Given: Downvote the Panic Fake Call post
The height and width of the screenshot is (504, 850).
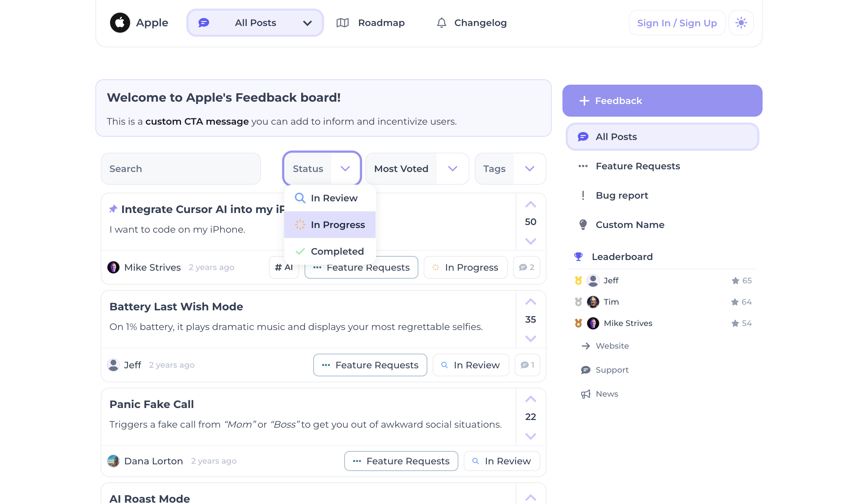Looking at the screenshot, I should (x=530, y=436).
